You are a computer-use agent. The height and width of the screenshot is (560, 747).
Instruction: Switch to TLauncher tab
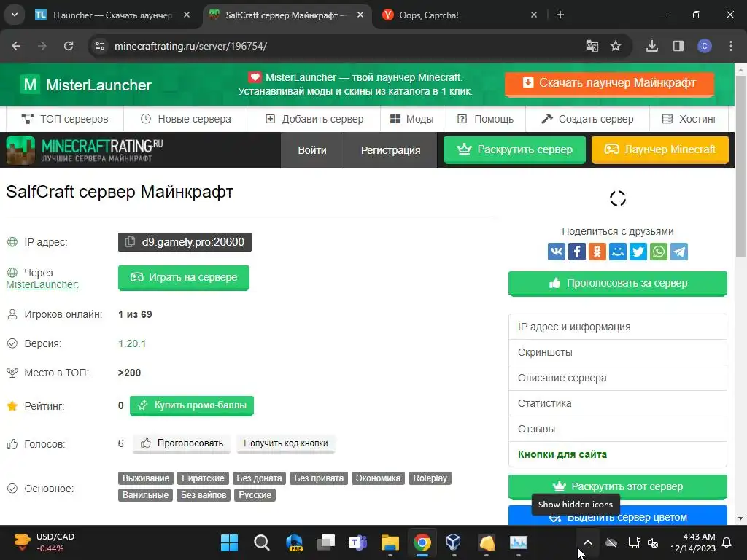coord(112,15)
